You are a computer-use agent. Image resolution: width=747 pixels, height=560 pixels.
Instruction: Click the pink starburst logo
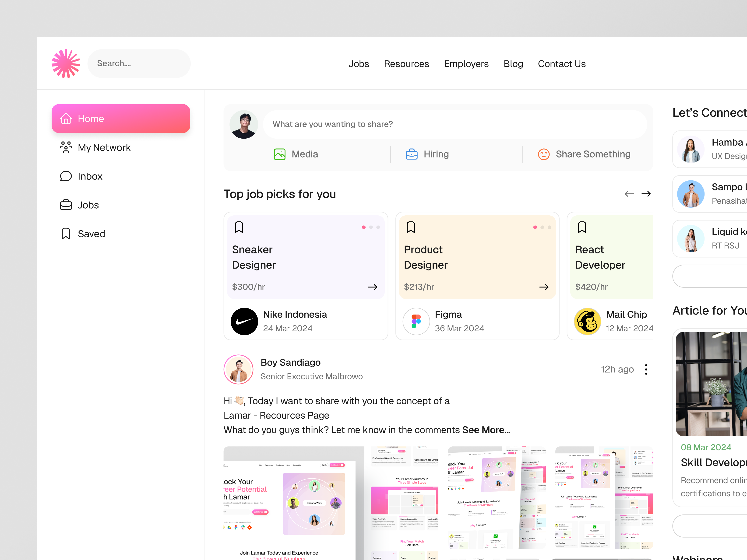tap(66, 63)
